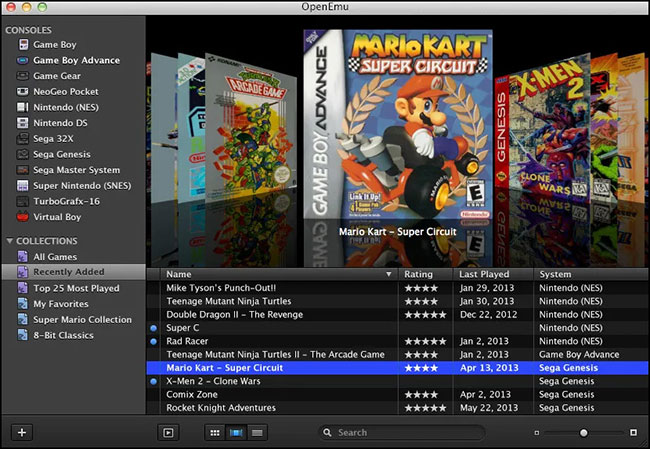Image resolution: width=650 pixels, height=449 pixels.
Task: Click the My Favorites collection icon
Action: click(22, 304)
